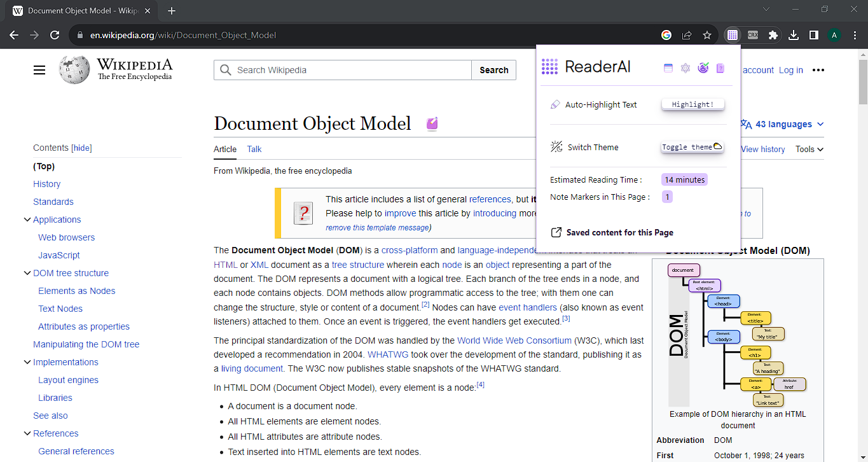Click the CRX extension icon in toolbar
This screenshot has height=462, width=868.
pyautogui.click(x=753, y=35)
